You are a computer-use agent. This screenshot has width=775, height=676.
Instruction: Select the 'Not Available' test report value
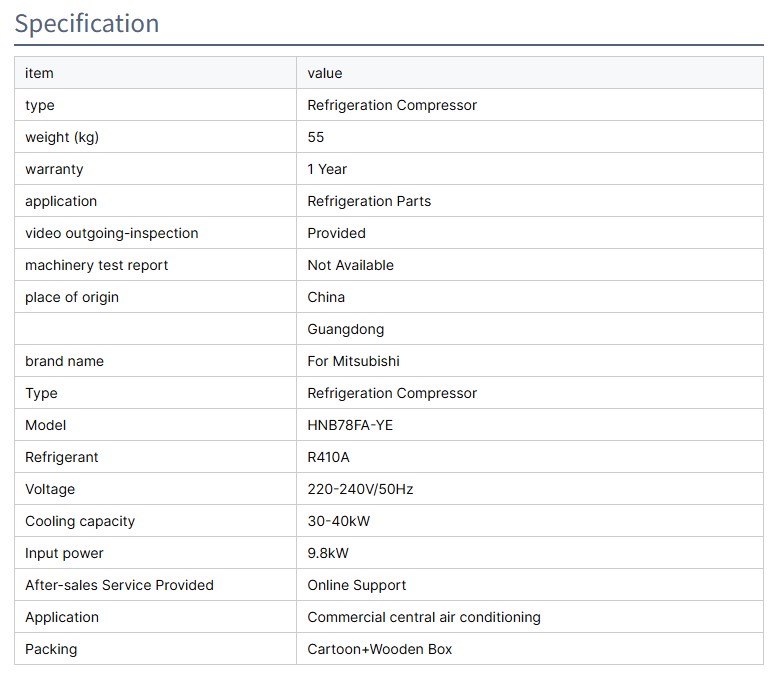coord(350,265)
